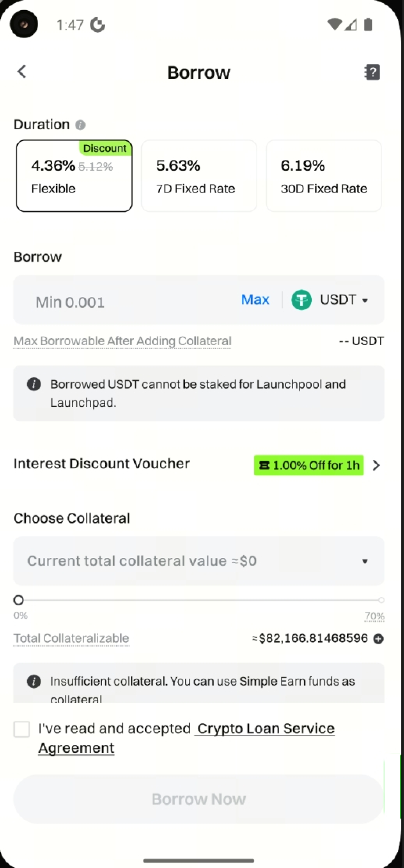Tap the plus icon beside Total Collateralizable
Viewport: 404px width, 868px height.
pyautogui.click(x=378, y=639)
